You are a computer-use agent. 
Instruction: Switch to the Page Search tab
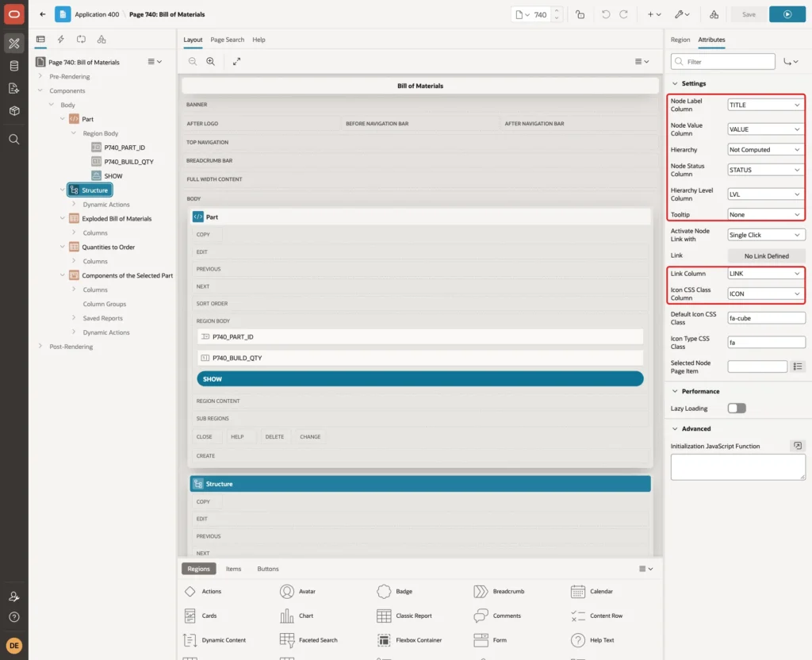227,40
